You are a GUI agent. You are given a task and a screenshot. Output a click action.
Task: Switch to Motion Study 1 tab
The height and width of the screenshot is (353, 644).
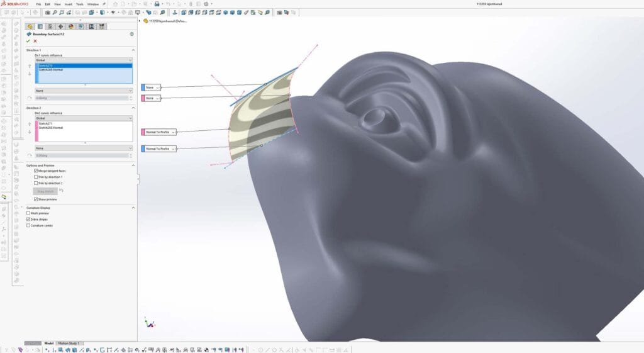tap(69, 344)
